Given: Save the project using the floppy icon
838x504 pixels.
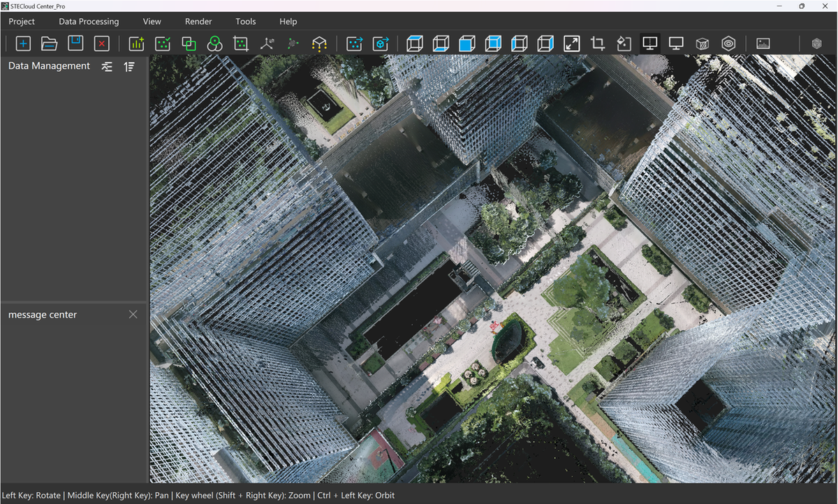Looking at the screenshot, I should point(75,44).
